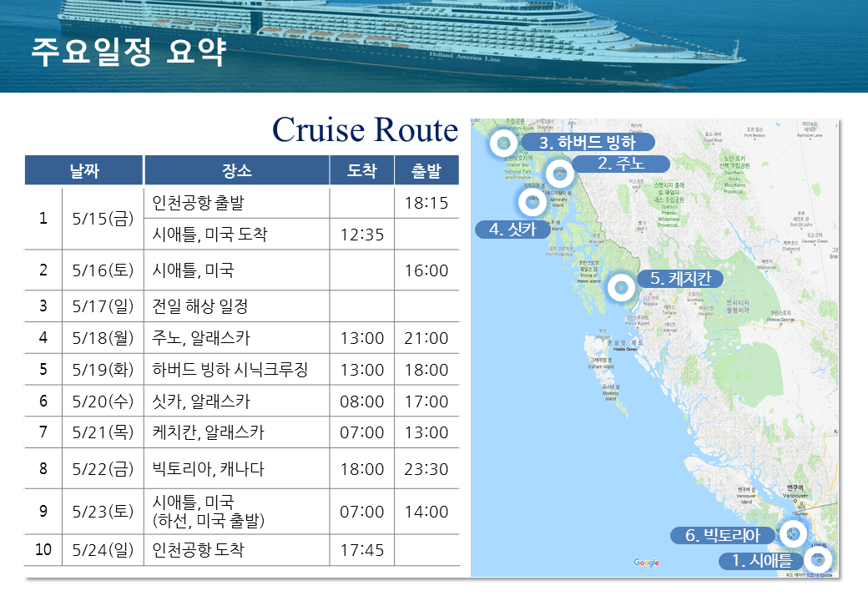This screenshot has width=868, height=601.
Task: Select the '2. 주노' map label
Action: pos(621,164)
